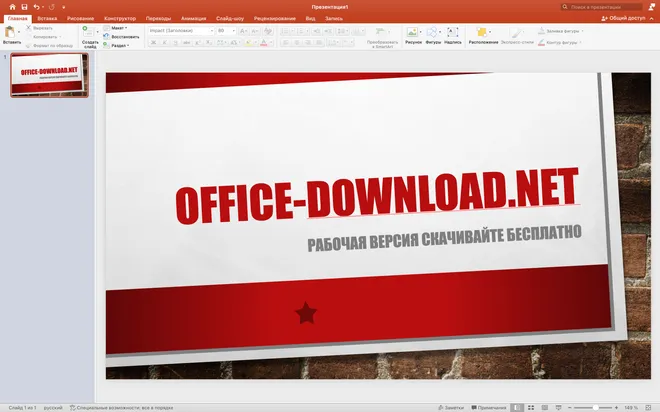Decrease the font size
Viewport: 660px width, 412px height.
[x=254, y=31]
